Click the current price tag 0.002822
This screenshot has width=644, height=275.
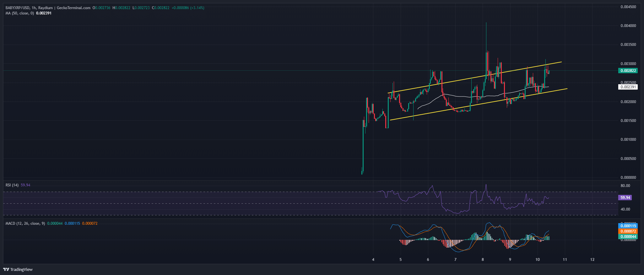[628, 71]
